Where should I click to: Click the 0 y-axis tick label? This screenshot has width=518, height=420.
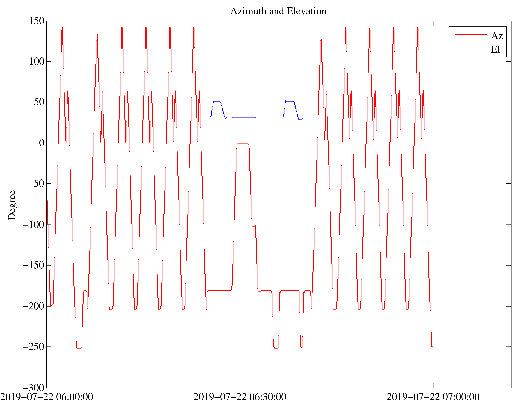pos(42,143)
